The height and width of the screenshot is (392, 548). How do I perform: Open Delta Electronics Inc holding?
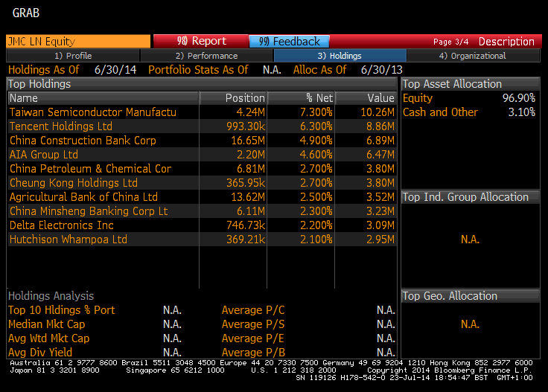point(62,225)
